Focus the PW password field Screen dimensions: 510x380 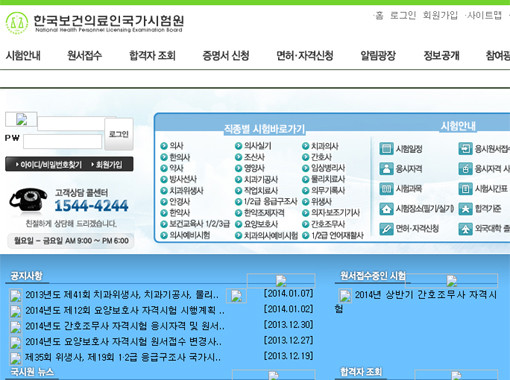click(63, 141)
